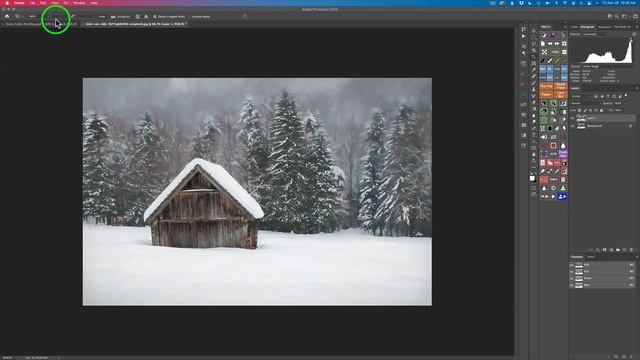Screen dimensions: 640x360
Task: Click TK8 100% zoom button
Action: (x=555, y=52)
